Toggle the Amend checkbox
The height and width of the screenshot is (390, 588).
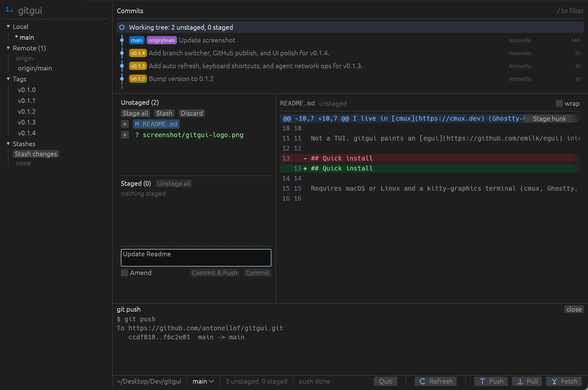coord(124,273)
